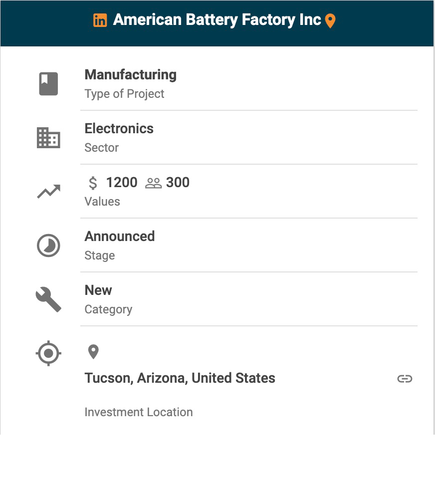Click the 1200 investment value
This screenshot has width=435, height=504.
pos(122,183)
